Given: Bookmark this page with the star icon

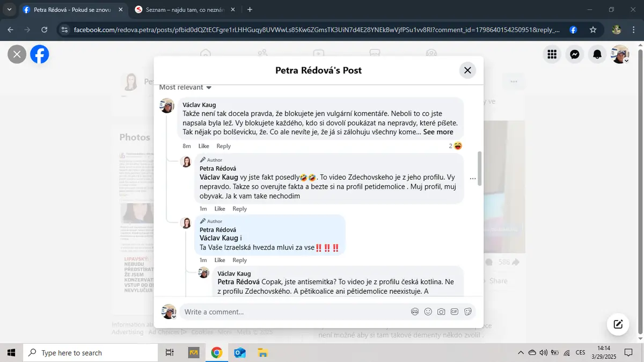Looking at the screenshot, I should (x=593, y=30).
